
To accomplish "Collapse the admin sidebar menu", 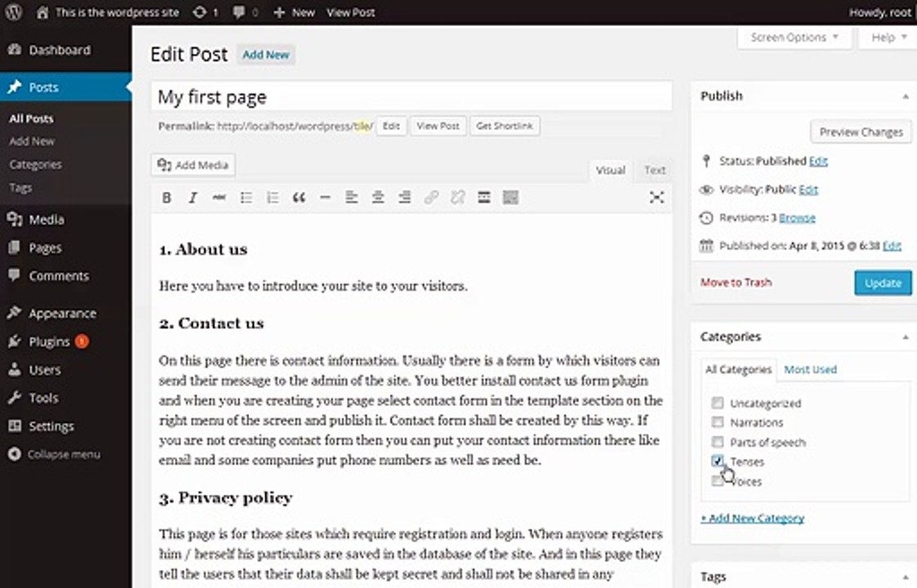I will tap(55, 454).
